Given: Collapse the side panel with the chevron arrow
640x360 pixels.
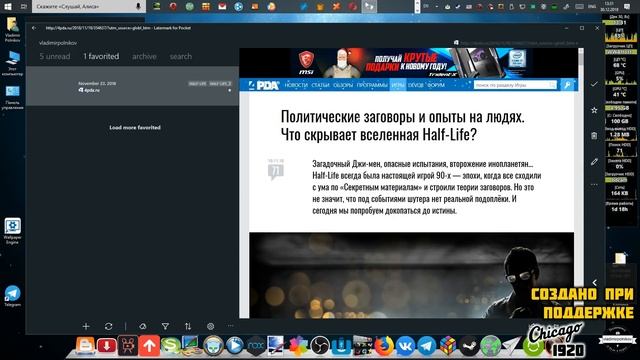Looking at the screenshot, I should tap(595, 282).
